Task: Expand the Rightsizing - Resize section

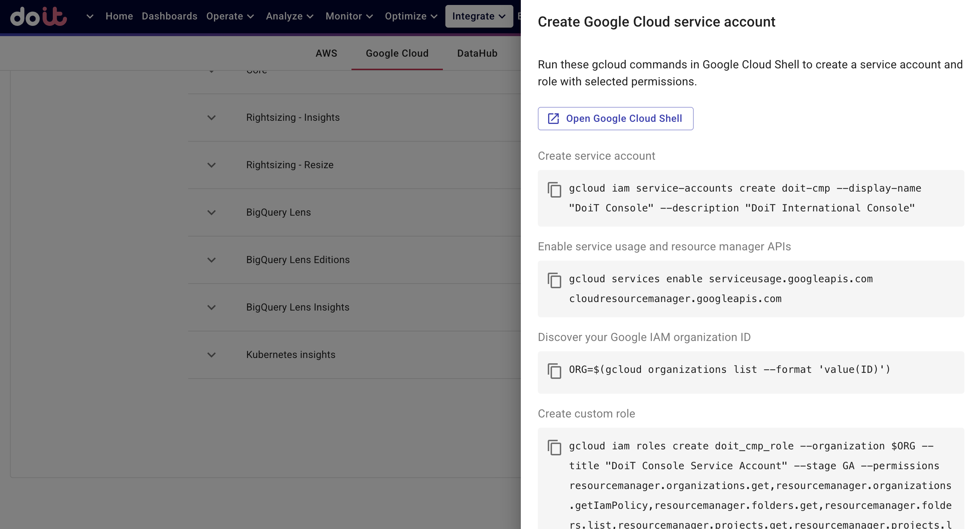Action: 212,165
